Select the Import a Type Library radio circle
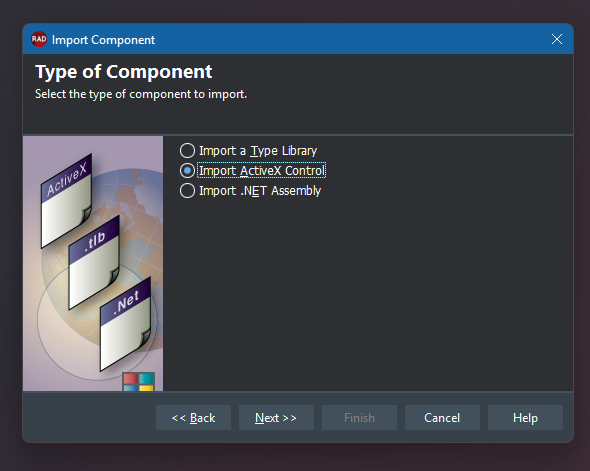590x471 pixels. point(187,150)
